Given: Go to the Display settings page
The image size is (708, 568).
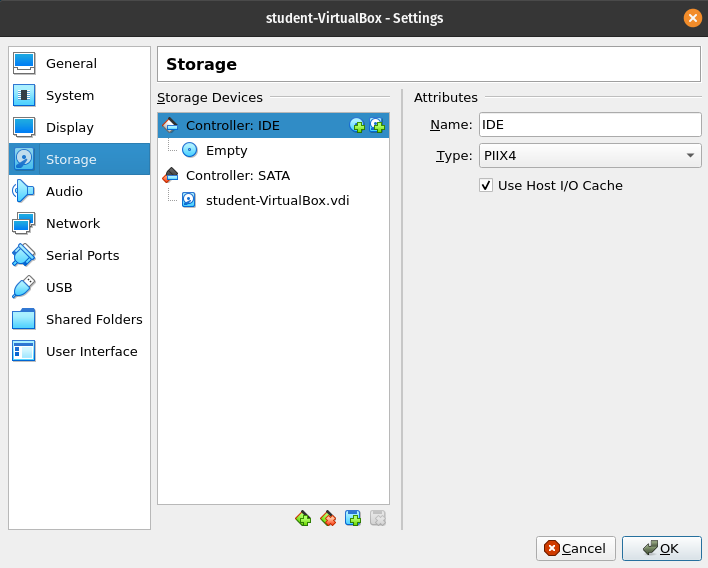Looking at the screenshot, I should coord(69,128).
